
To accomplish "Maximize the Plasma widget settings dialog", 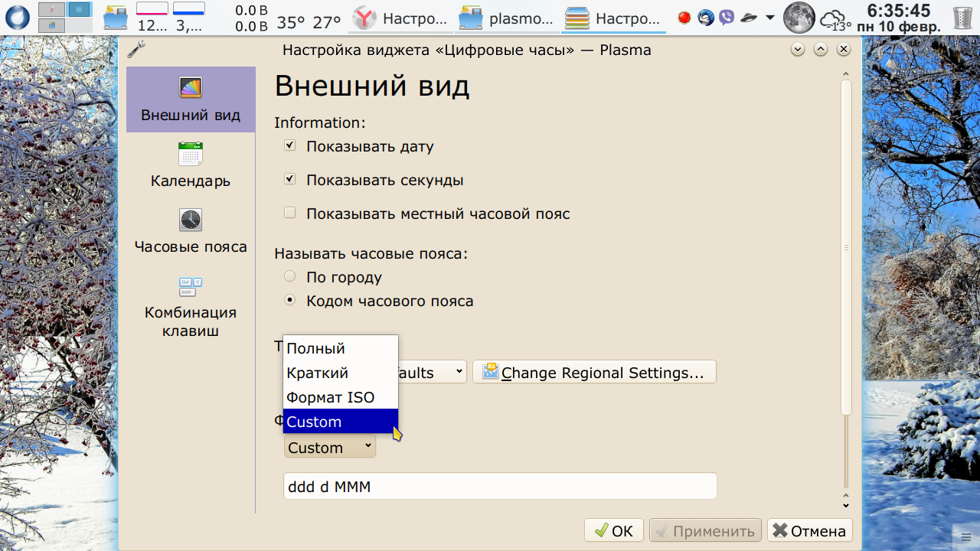I will point(821,50).
